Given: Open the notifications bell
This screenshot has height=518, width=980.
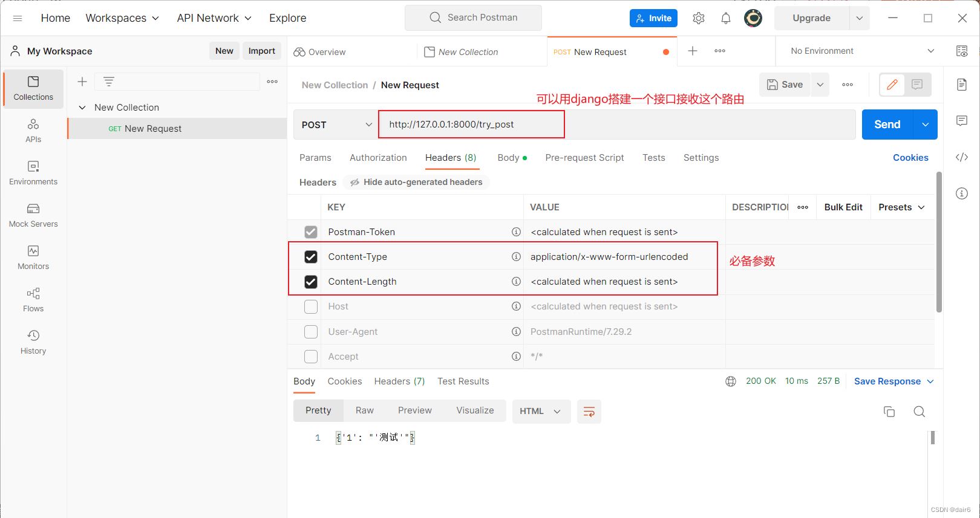Looking at the screenshot, I should point(726,18).
